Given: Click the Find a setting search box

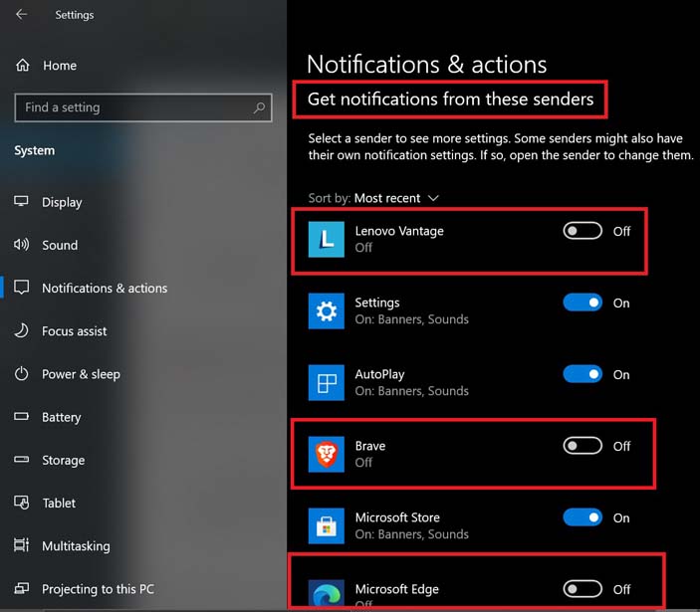Looking at the screenshot, I should pos(142,107).
